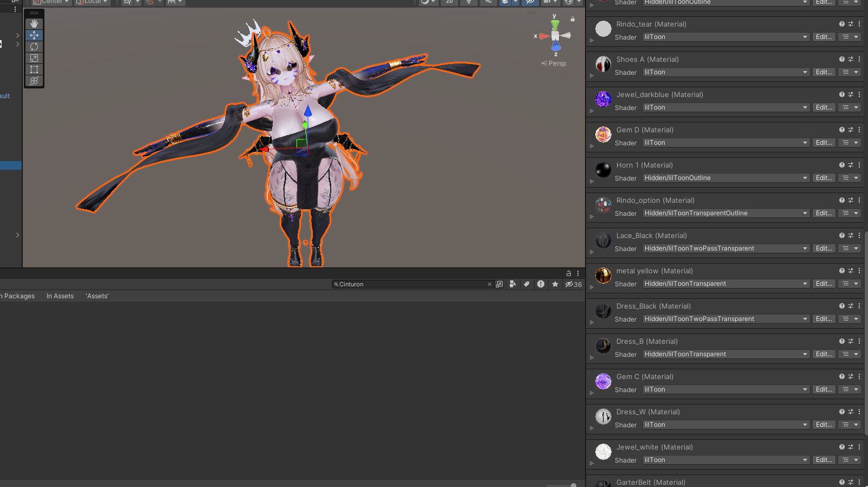Click the red X axis on scene gizmo
The height and width of the screenshot is (487, 868).
pos(543,36)
